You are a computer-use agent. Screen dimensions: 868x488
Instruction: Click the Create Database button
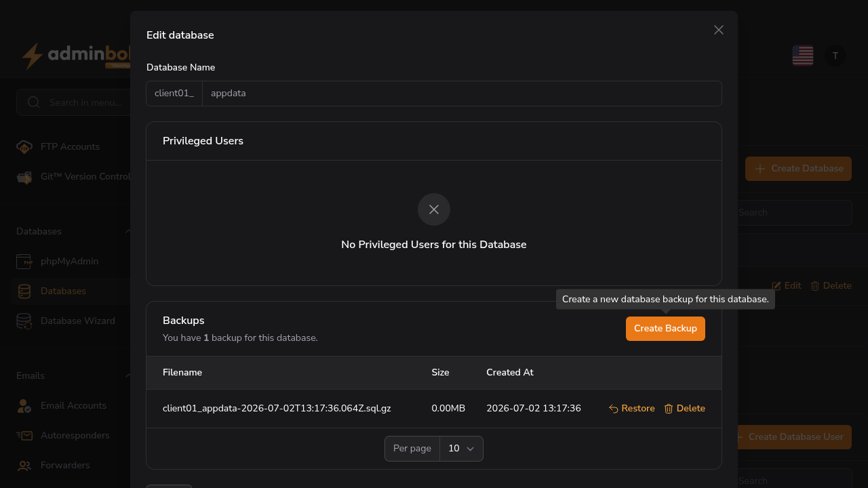pyautogui.click(x=798, y=169)
